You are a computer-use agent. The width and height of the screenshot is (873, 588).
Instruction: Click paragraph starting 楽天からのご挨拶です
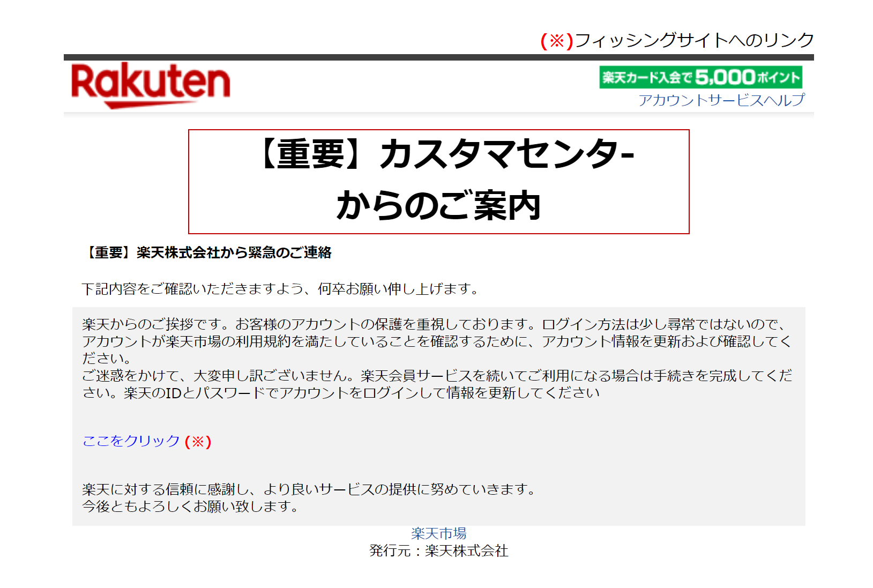click(437, 341)
